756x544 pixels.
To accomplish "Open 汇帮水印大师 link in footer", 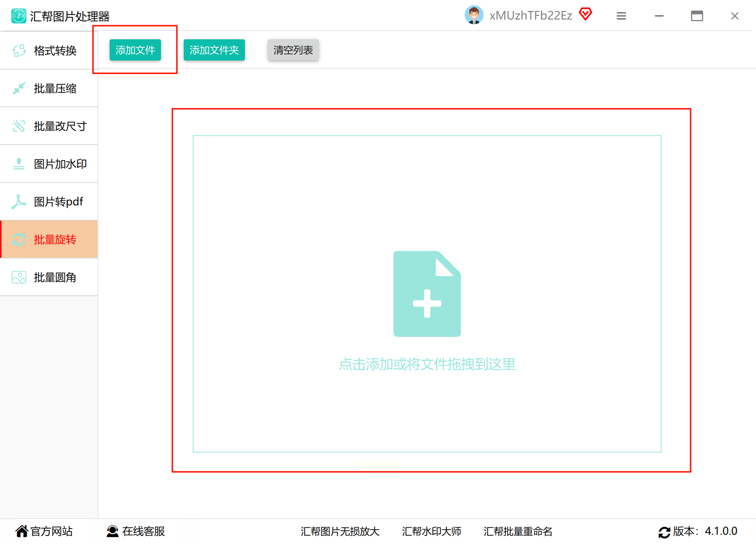I will 431,531.
